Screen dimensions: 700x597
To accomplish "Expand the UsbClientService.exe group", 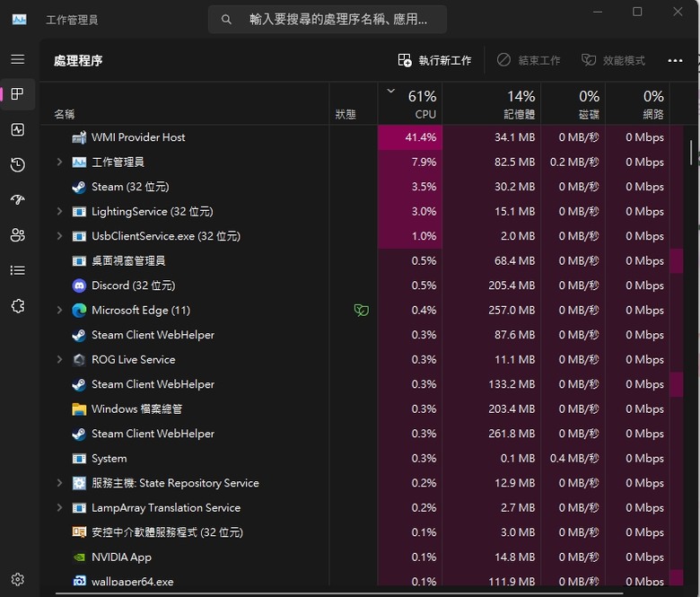I will pyautogui.click(x=59, y=236).
